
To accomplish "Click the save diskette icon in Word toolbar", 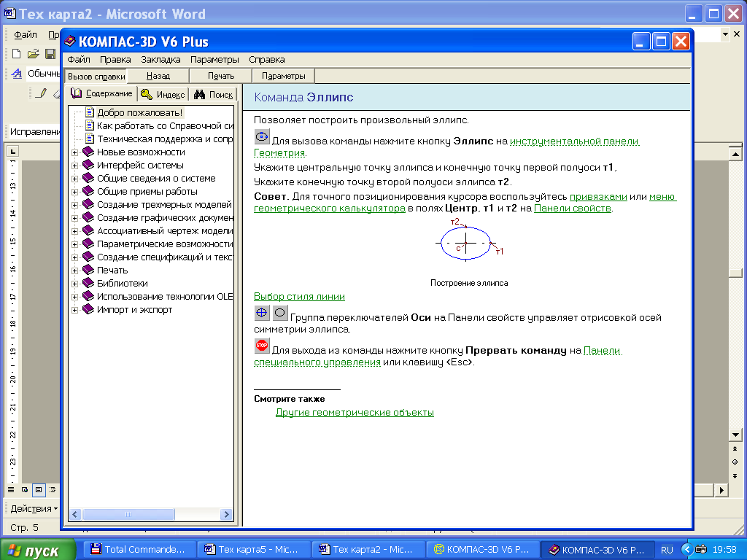I will tap(50, 54).
